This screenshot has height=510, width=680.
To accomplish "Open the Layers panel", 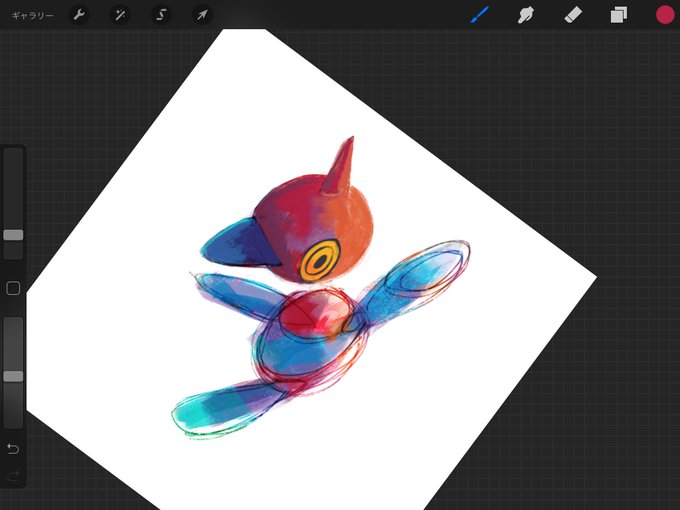I will pos(618,15).
